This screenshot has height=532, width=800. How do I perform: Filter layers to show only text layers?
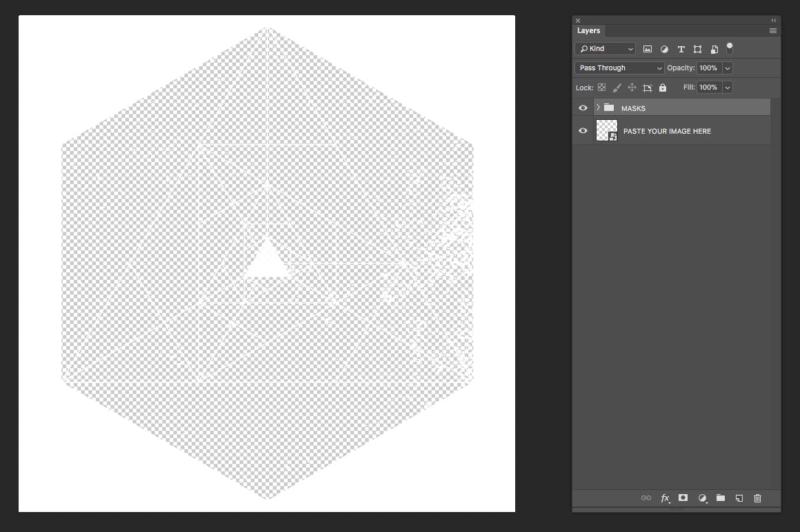click(x=681, y=49)
